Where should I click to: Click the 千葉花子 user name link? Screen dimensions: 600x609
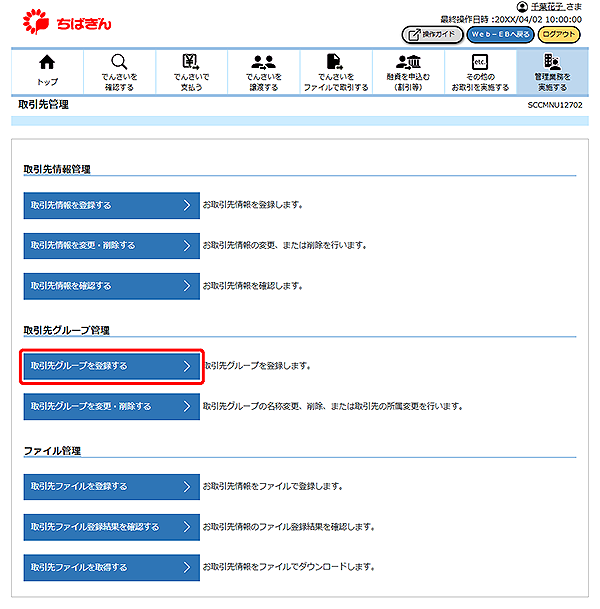point(548,7)
